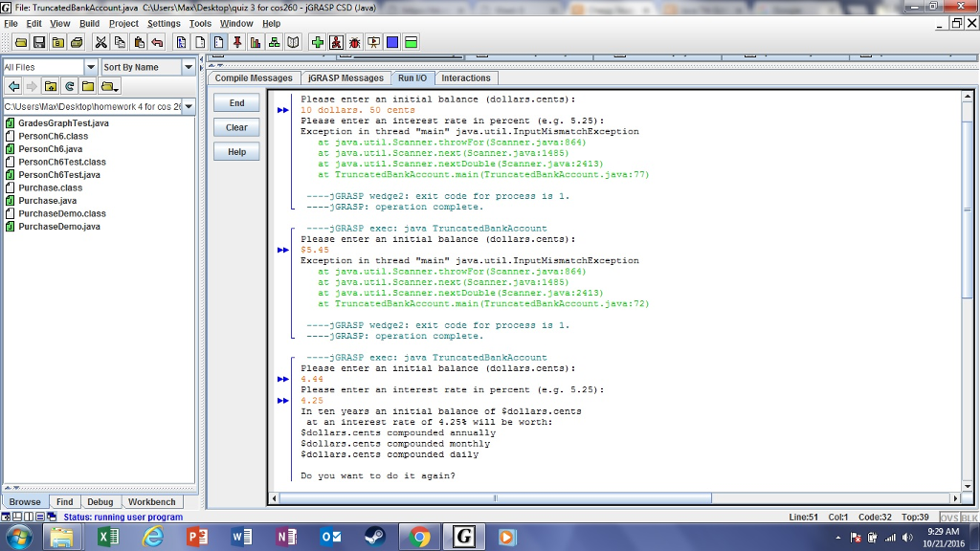This screenshot has width=980, height=551.
Task: Open the folder options dropdown icon
Action: point(109,86)
